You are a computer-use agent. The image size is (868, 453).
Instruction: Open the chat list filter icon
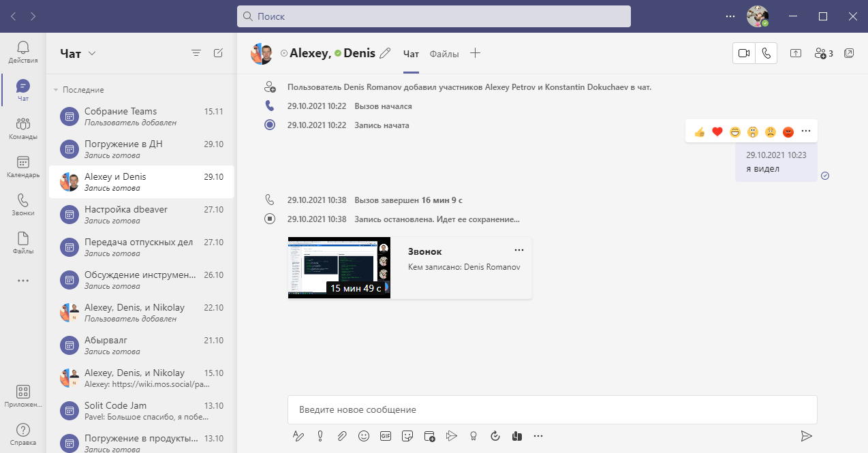(x=196, y=53)
